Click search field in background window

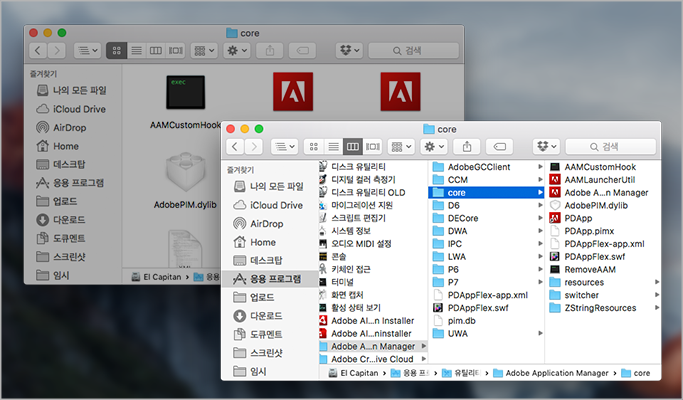pyautogui.click(x=414, y=51)
